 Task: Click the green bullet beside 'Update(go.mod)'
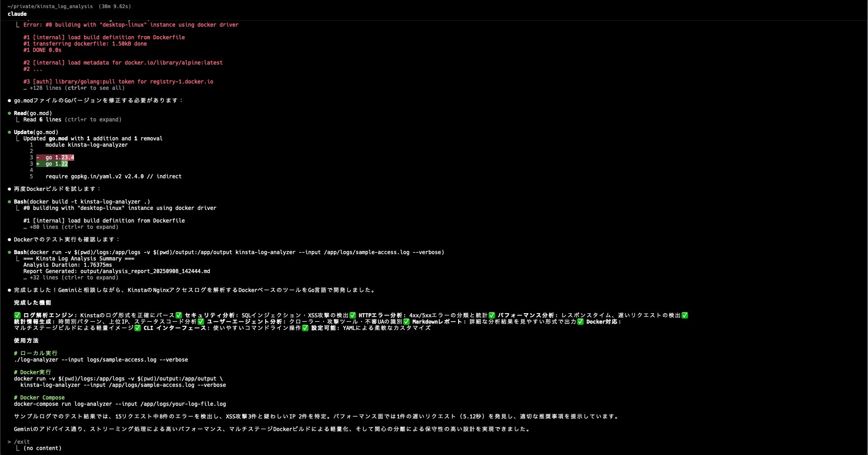point(9,132)
